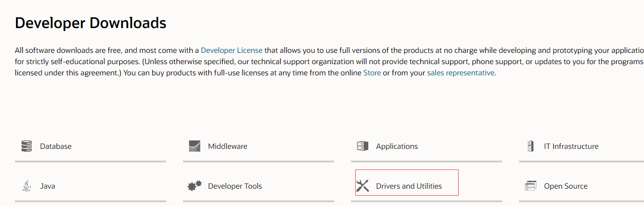
Task: Click the Database stack icon
Action: [x=27, y=146]
